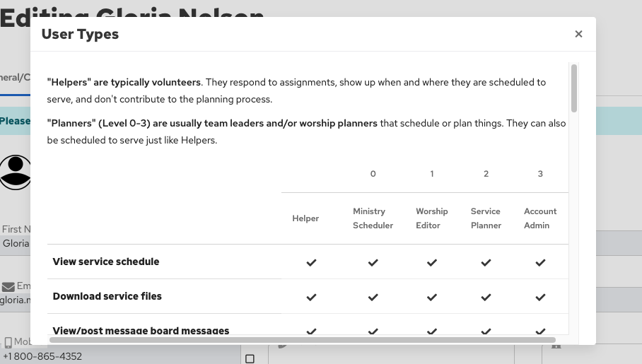This screenshot has height=364, width=642.
Task: Click Account Admin checkmark for Download service files
Action: coord(540,297)
